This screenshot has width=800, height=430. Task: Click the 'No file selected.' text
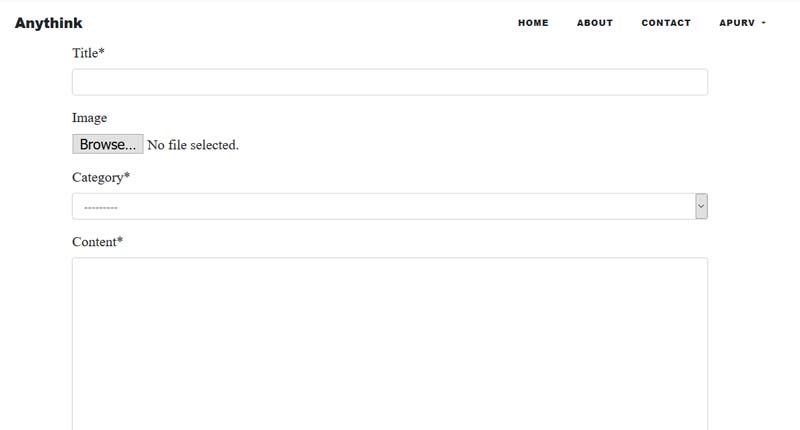[193, 145]
